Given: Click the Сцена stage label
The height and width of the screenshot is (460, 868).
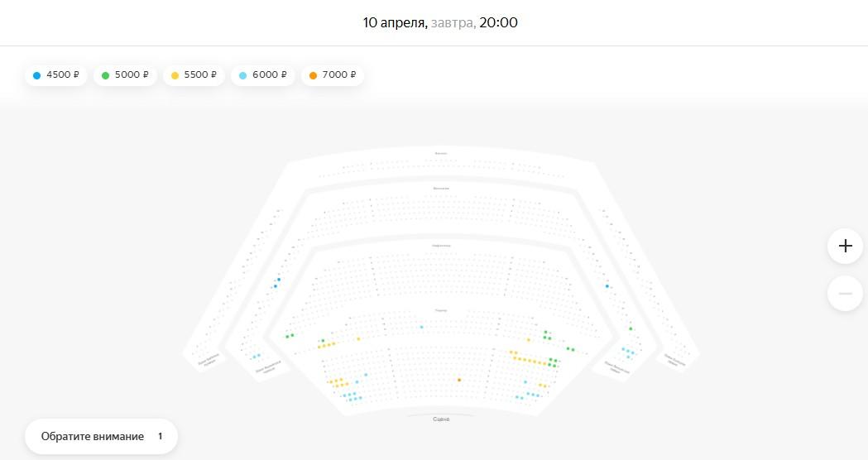Looking at the screenshot, I should point(441,419).
